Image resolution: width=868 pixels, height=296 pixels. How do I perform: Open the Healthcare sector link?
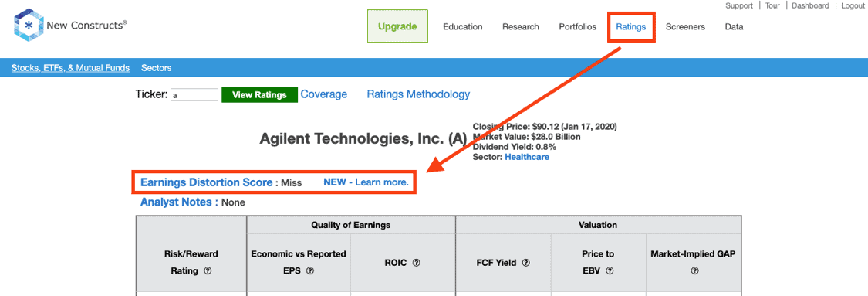pos(527,158)
